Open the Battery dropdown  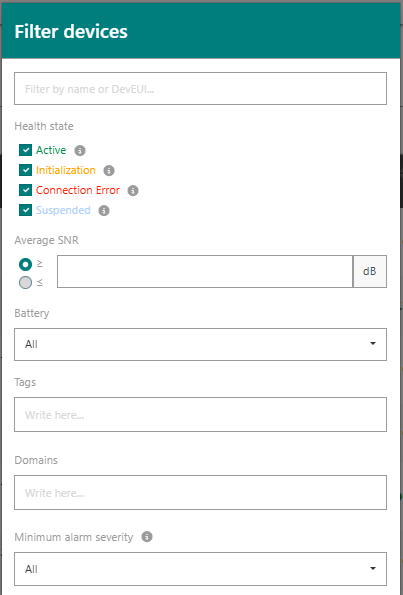[200, 345]
